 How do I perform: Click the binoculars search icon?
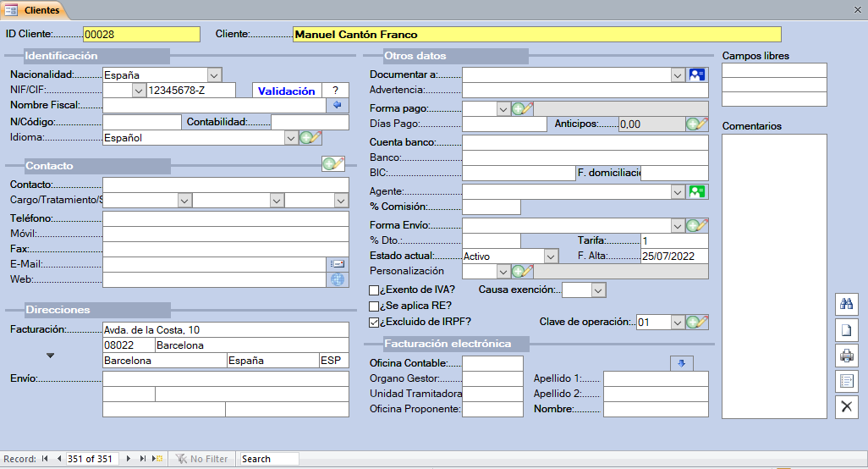coord(846,305)
